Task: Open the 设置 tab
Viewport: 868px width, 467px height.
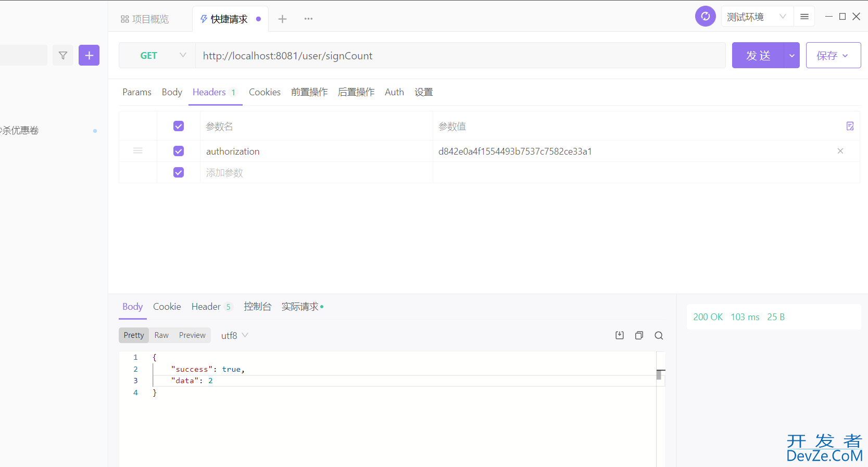Action: click(x=424, y=92)
